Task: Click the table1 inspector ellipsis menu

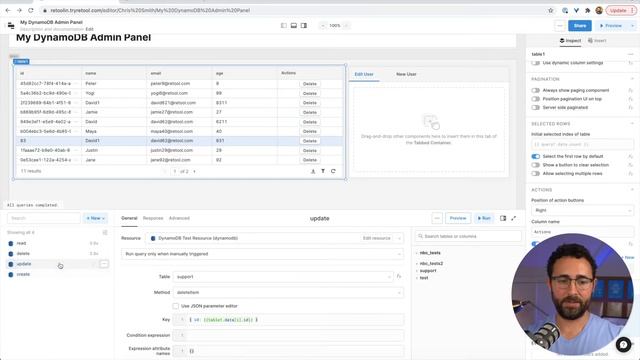Action: tap(631, 54)
